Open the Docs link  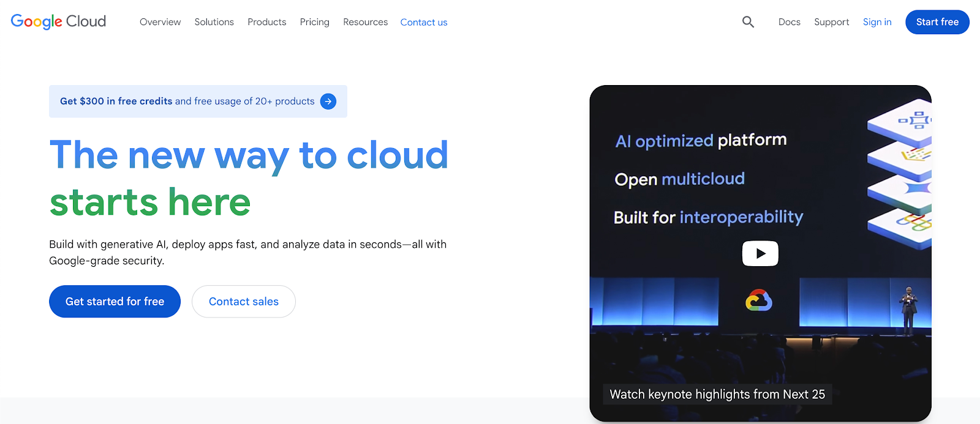point(790,22)
